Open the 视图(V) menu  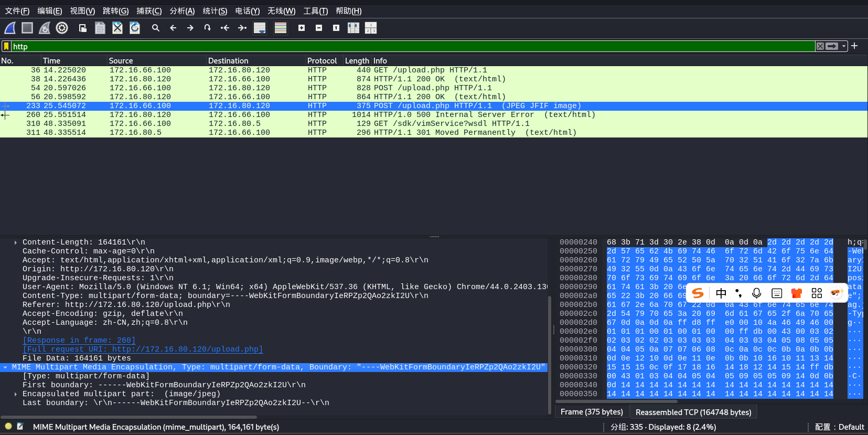click(x=82, y=10)
